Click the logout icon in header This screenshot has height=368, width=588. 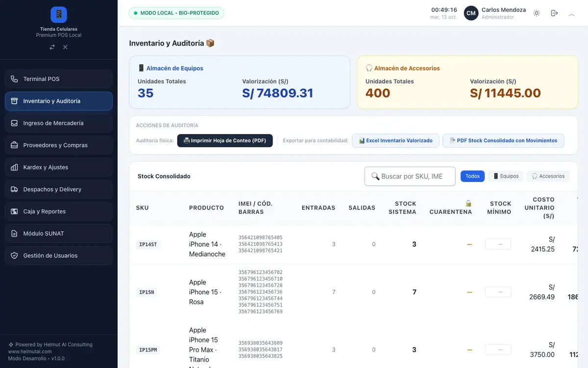tap(554, 13)
